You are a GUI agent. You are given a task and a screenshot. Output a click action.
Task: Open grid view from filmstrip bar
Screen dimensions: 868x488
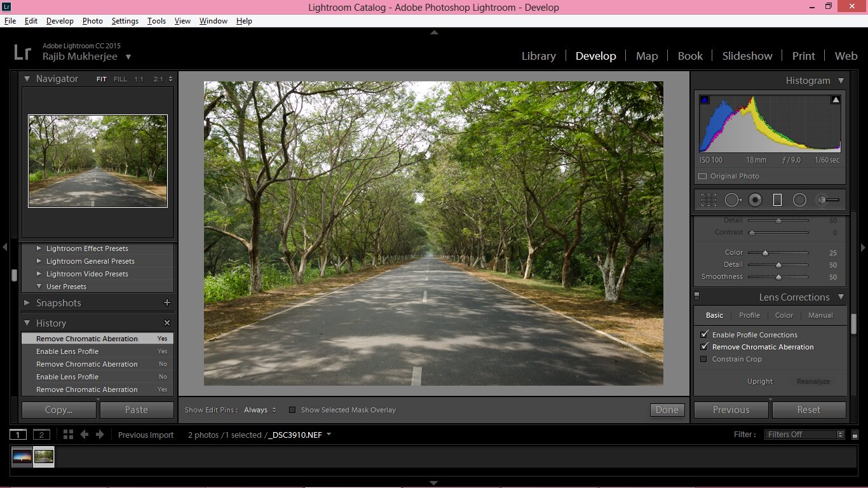pyautogui.click(x=68, y=435)
